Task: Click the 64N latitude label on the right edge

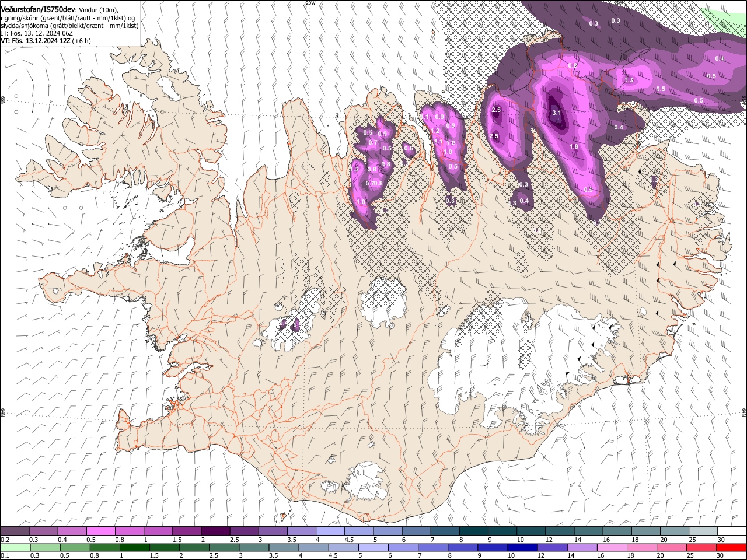Action: pos(744,412)
